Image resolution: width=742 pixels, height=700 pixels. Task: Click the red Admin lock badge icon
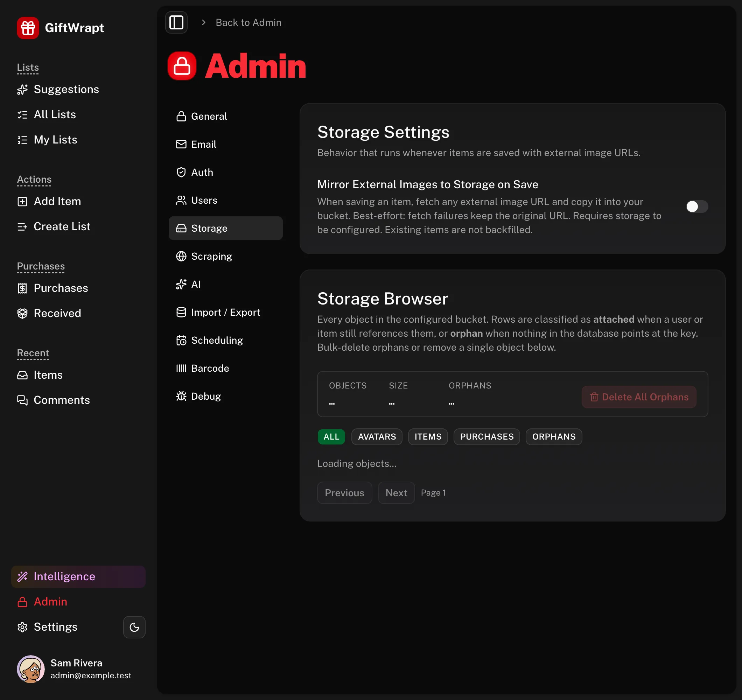click(x=182, y=66)
